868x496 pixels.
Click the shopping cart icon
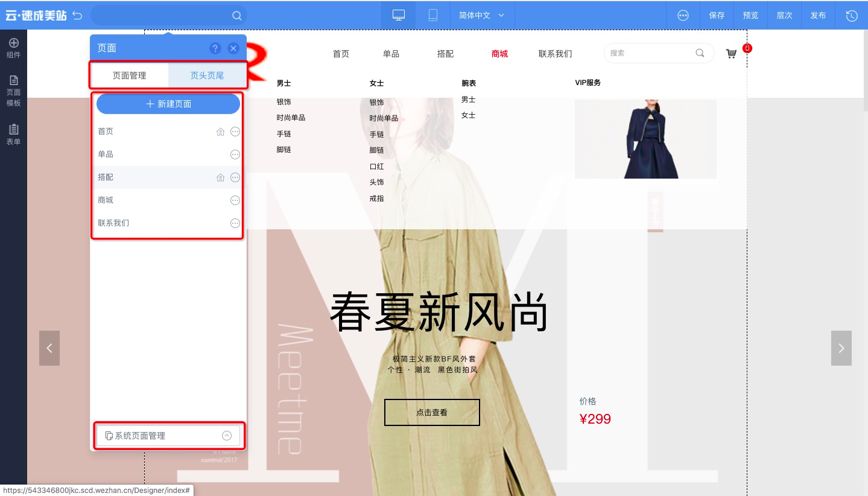pos(731,54)
